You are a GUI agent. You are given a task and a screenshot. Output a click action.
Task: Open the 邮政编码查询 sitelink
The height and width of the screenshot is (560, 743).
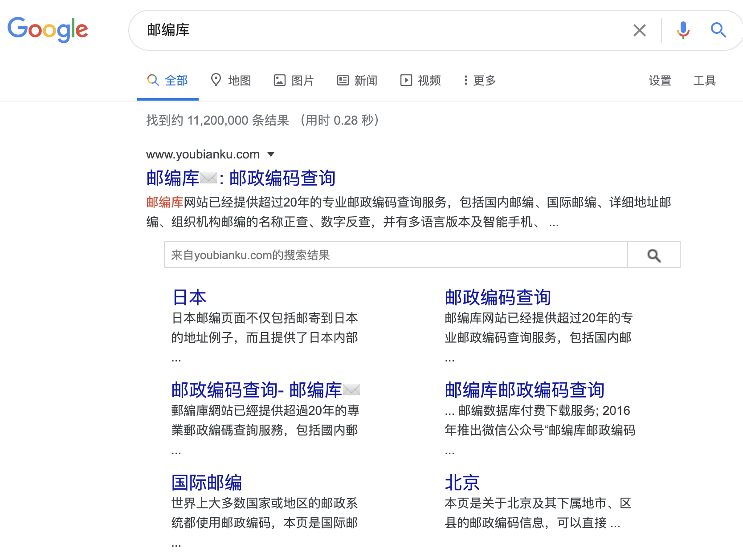coord(498,297)
